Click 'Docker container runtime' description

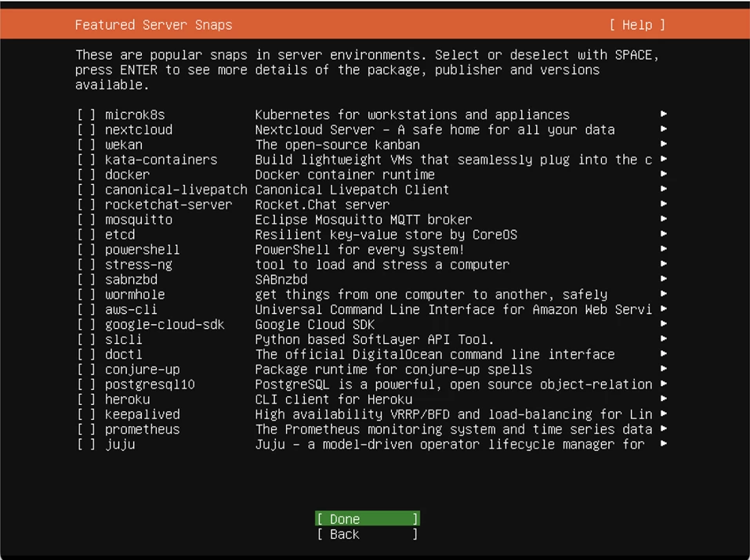pyautogui.click(x=345, y=175)
